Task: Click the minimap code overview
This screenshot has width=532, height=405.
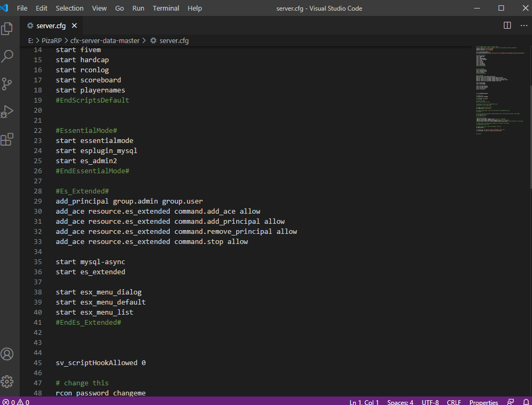Action: coord(500,90)
